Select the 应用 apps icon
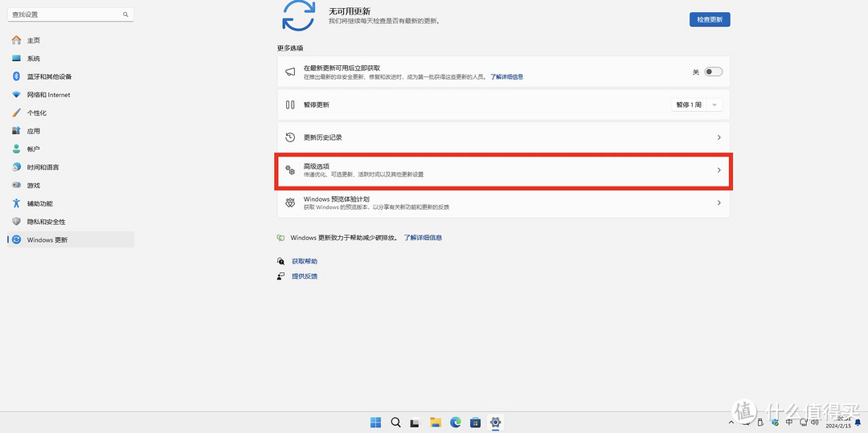The width and height of the screenshot is (868, 433). tap(17, 131)
